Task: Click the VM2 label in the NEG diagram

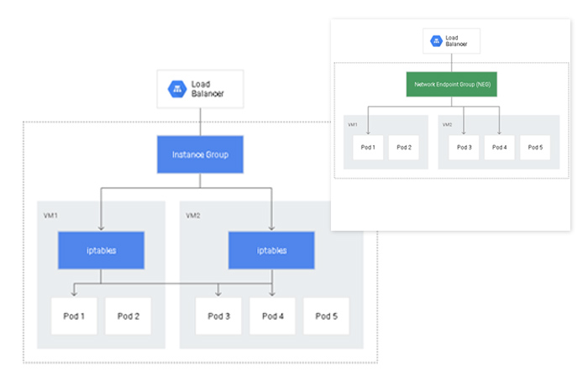Action: (447, 123)
